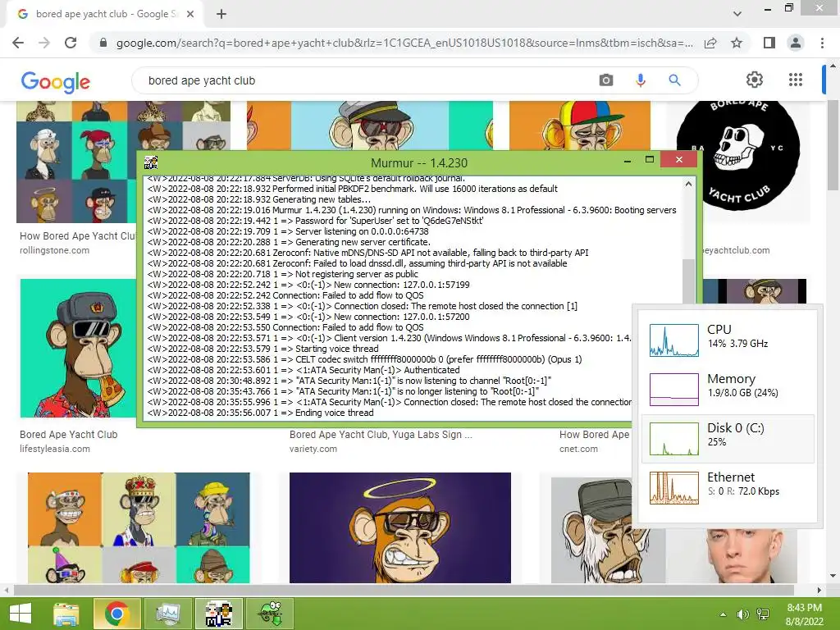The height and width of the screenshot is (630, 840).
Task: Open the network status tray icon
Action: (762, 614)
